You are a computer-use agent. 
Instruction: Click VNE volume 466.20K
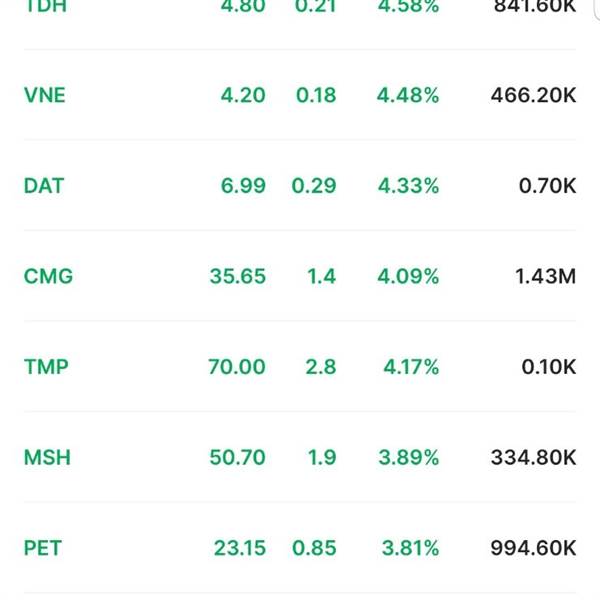[533, 95]
